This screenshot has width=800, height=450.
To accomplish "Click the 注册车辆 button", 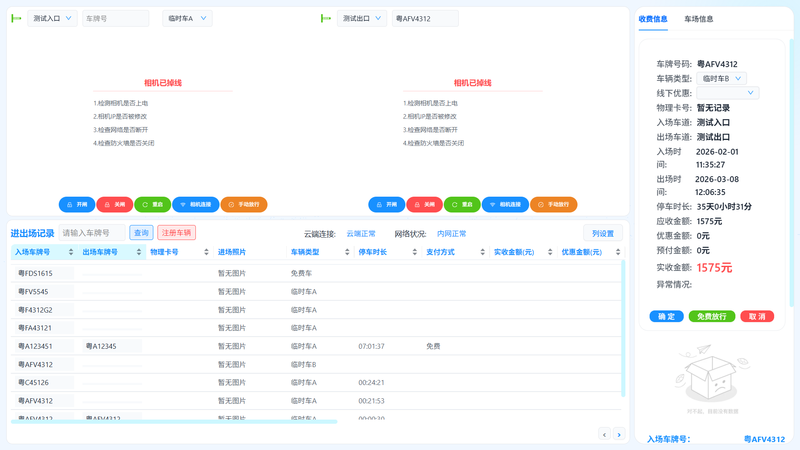I will (x=177, y=233).
